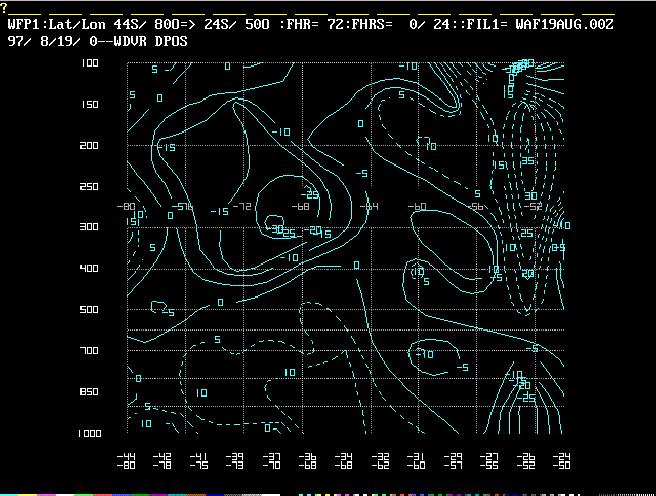Click the -36/-68 bottom axis label
Viewport: 656px width, 496px height.
pos(308,461)
